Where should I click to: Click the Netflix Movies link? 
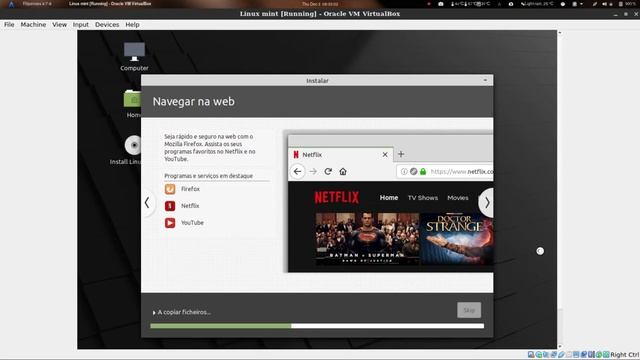click(x=458, y=198)
